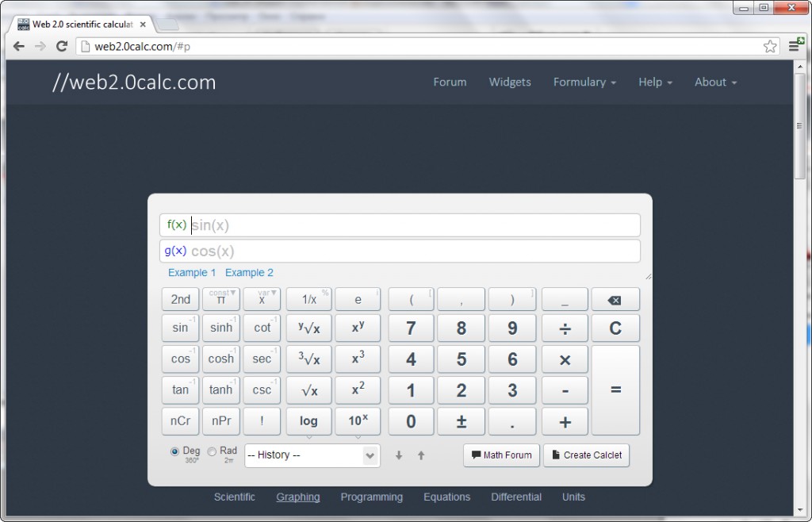Toggle the 2nd function key
812x522 pixels.
[180, 299]
